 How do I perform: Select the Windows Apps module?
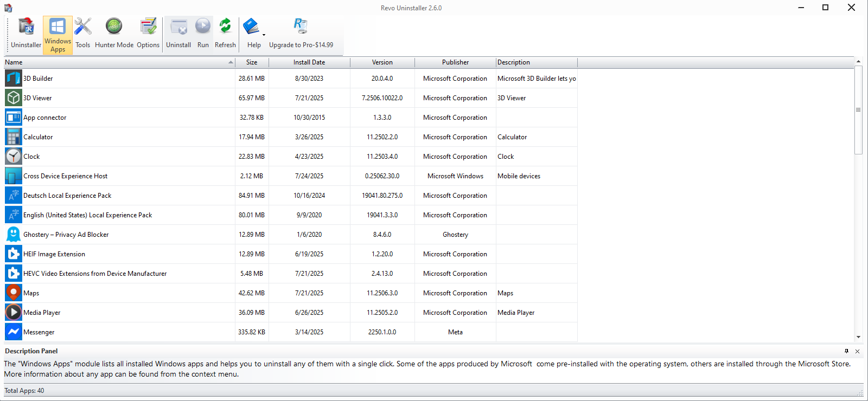pyautogui.click(x=58, y=35)
